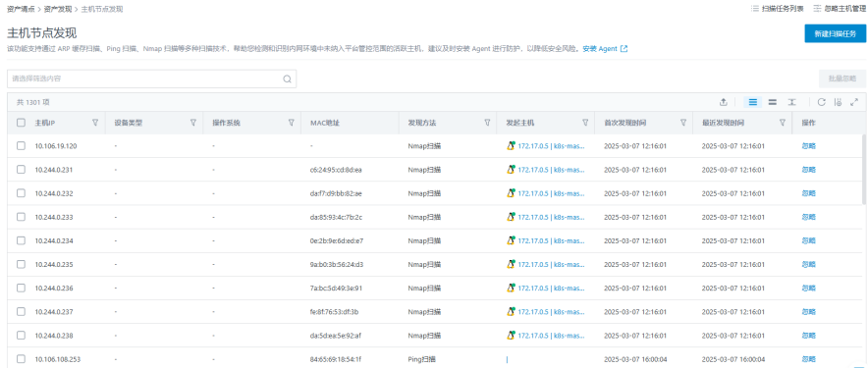The height and width of the screenshot is (368, 868).
Task: Toggle the select-all checkbox in the table header
Action: point(21,123)
